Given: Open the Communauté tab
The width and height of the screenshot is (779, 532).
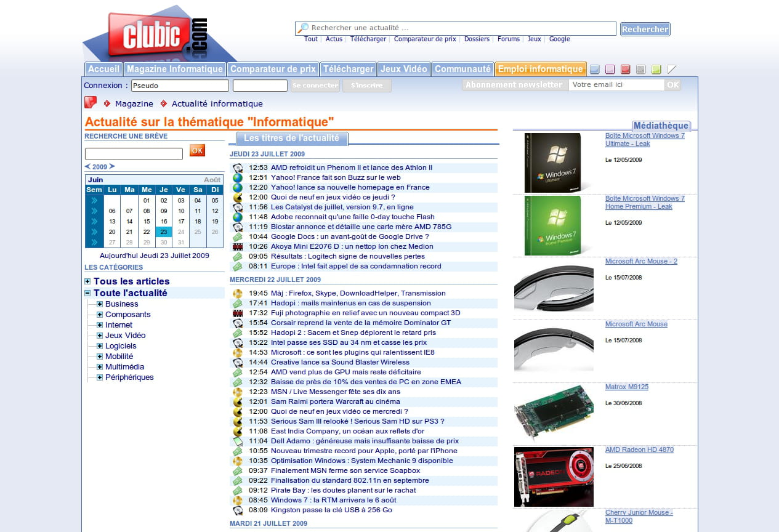Looking at the screenshot, I should click(x=463, y=69).
